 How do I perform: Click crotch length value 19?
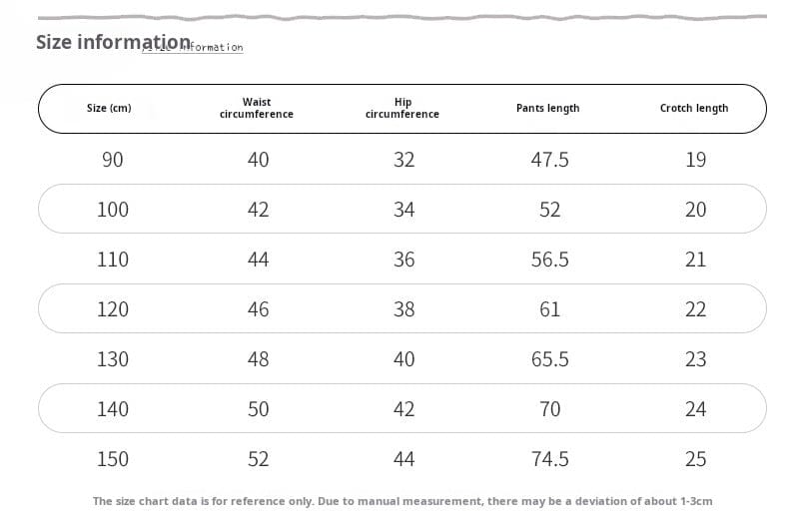coord(696,160)
